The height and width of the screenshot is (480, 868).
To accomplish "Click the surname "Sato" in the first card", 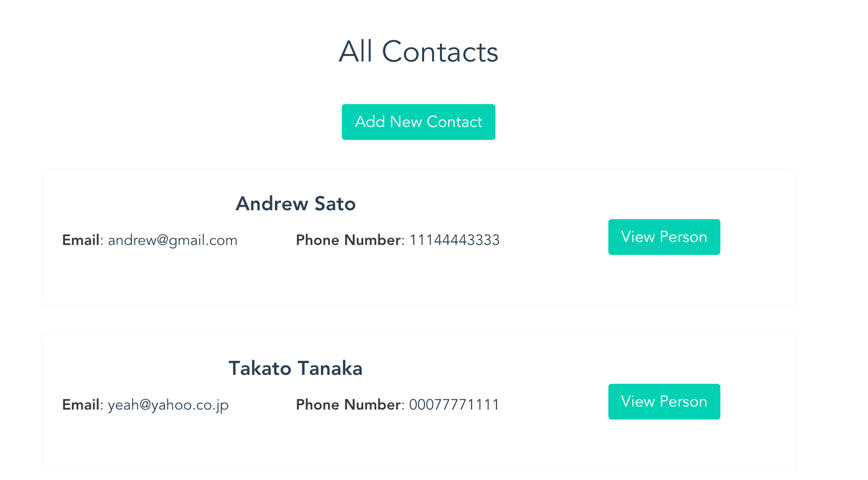I will coord(335,204).
